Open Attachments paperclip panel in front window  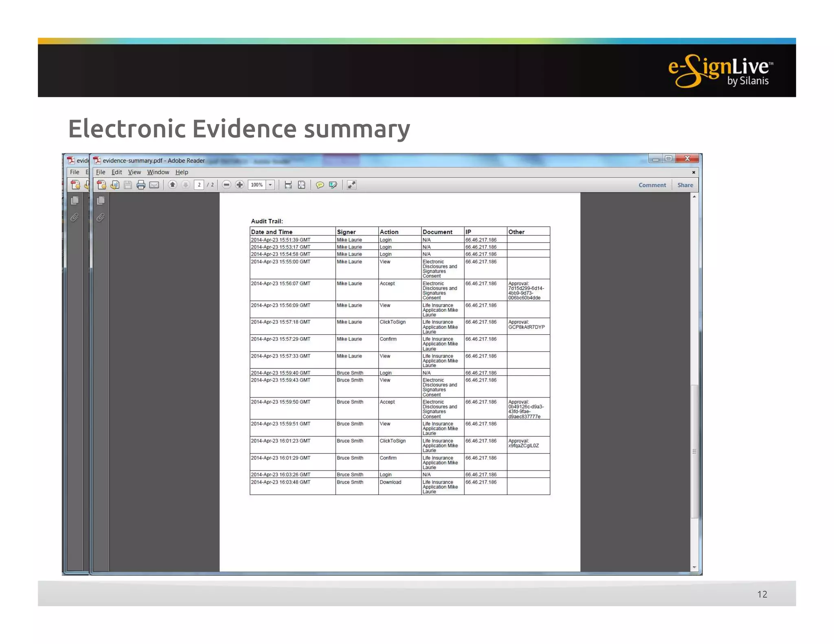pos(101,218)
